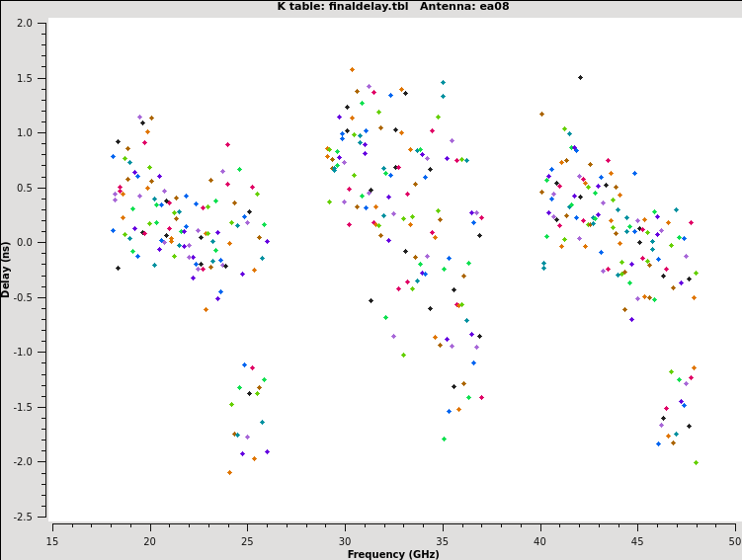
Task: Click the x-axis tick label '25'
Action: [x=248, y=540]
